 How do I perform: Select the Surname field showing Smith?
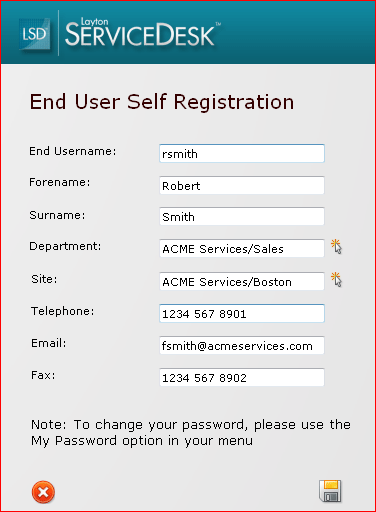(x=242, y=216)
